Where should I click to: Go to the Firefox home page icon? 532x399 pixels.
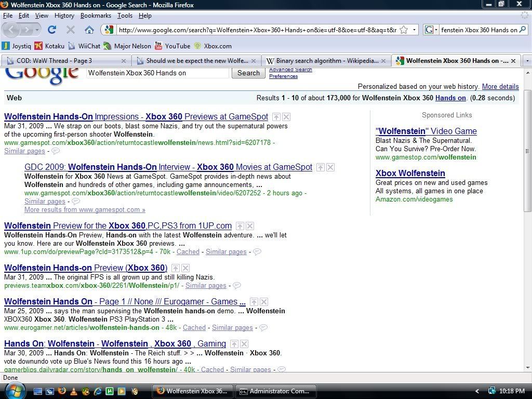coord(89,30)
